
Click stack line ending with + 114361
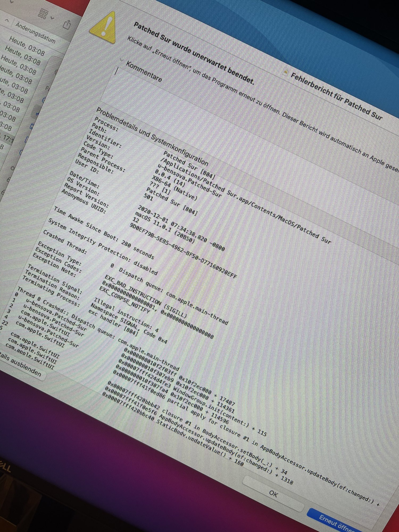[x=177, y=383]
